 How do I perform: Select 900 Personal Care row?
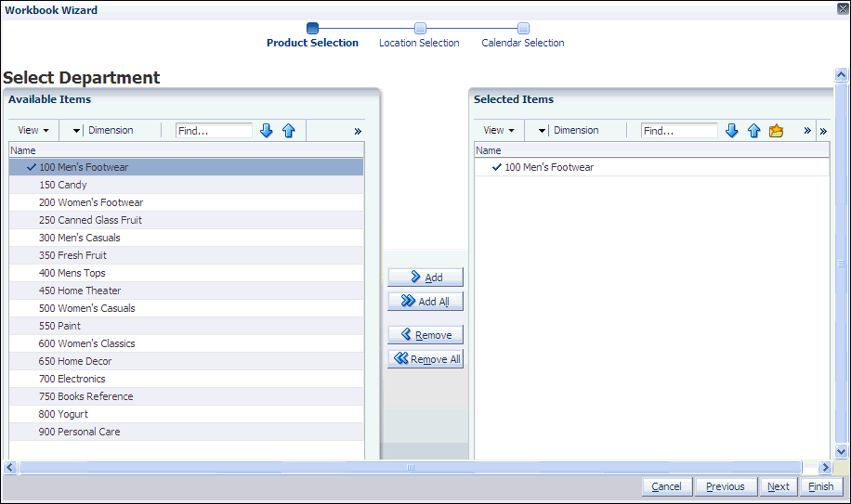point(186,432)
